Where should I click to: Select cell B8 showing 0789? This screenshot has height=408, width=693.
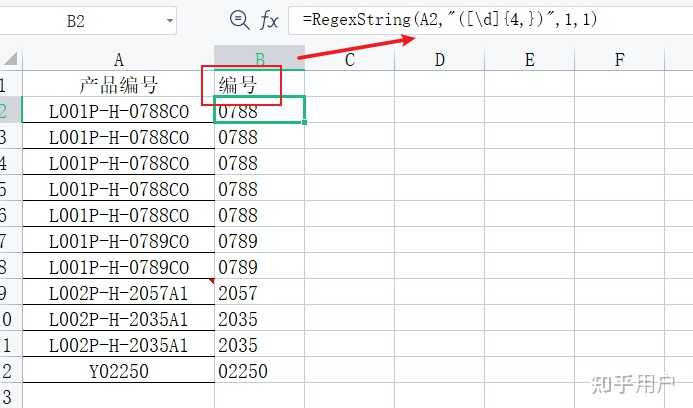[x=259, y=267]
